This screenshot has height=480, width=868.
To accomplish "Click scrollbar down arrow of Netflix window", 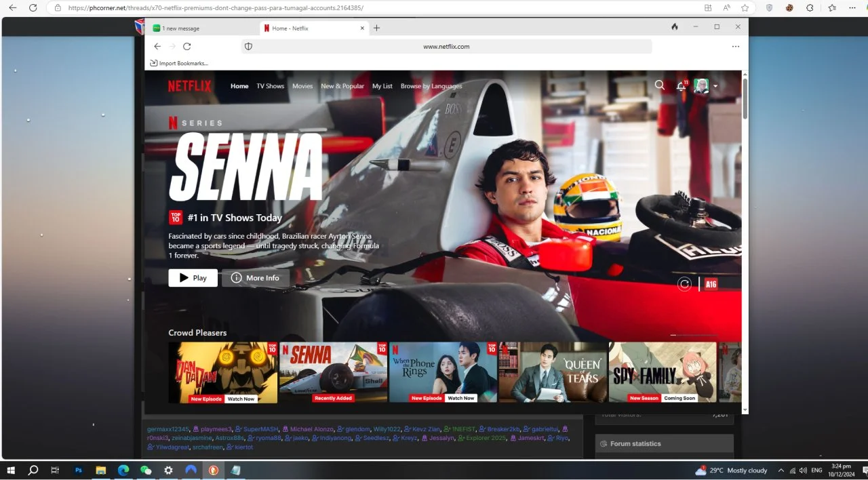I will [x=745, y=409].
